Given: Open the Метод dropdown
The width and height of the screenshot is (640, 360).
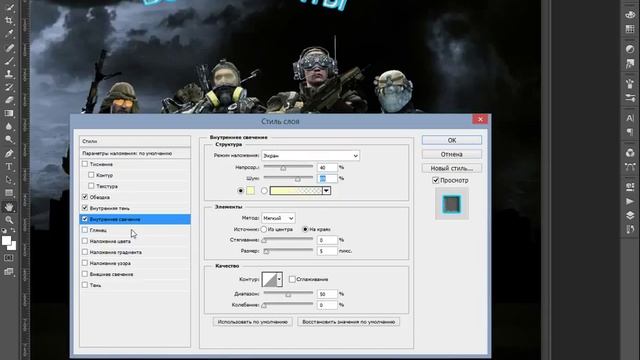Looking at the screenshot, I should (278, 218).
